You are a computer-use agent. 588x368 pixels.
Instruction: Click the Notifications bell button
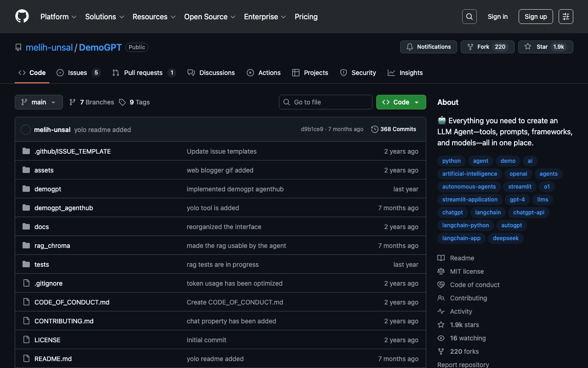tap(429, 47)
